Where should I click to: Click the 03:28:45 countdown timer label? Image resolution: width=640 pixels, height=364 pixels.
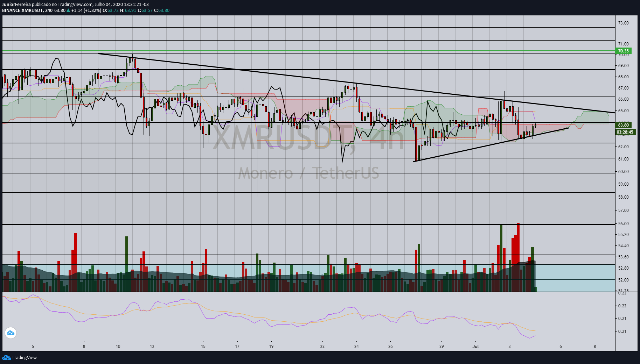[x=625, y=132]
